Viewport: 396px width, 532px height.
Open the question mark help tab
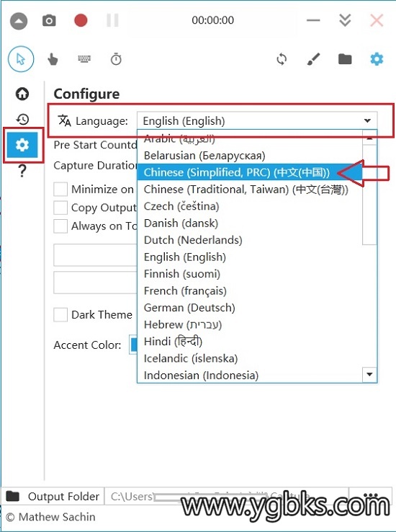point(22,171)
